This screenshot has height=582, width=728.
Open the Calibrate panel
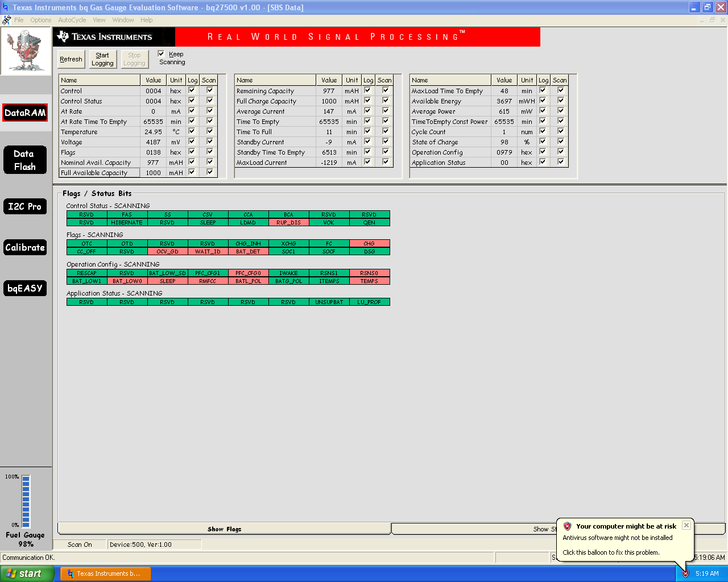pos(24,247)
